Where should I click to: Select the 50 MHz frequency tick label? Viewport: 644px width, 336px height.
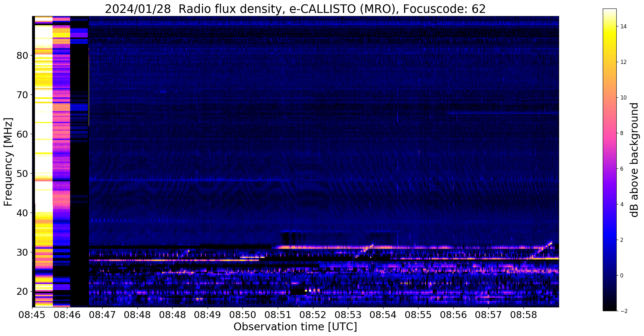point(23,174)
